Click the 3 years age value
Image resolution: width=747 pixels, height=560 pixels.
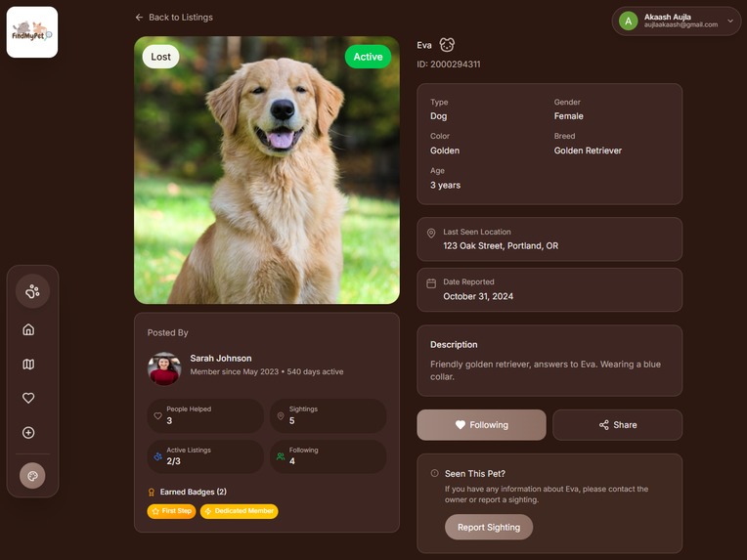click(x=446, y=186)
